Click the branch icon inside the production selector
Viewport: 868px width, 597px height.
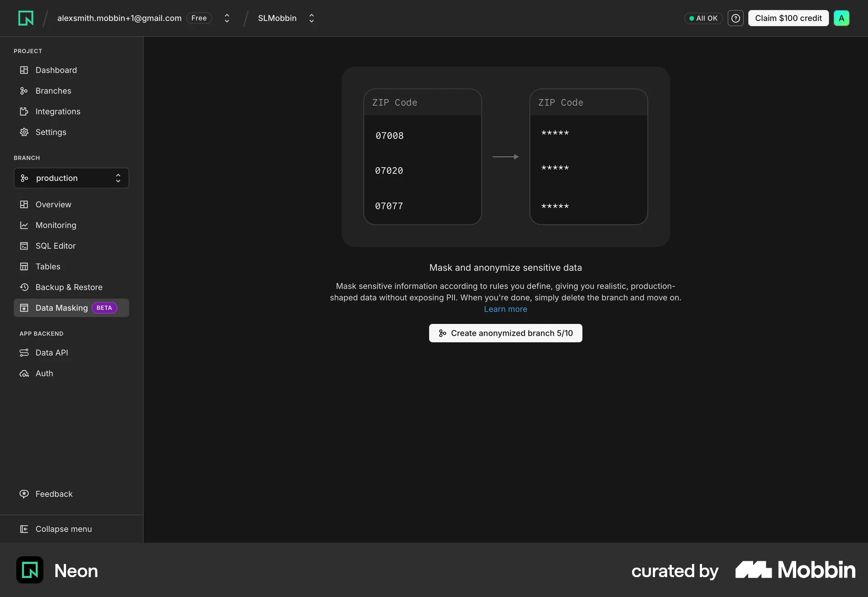(24, 178)
